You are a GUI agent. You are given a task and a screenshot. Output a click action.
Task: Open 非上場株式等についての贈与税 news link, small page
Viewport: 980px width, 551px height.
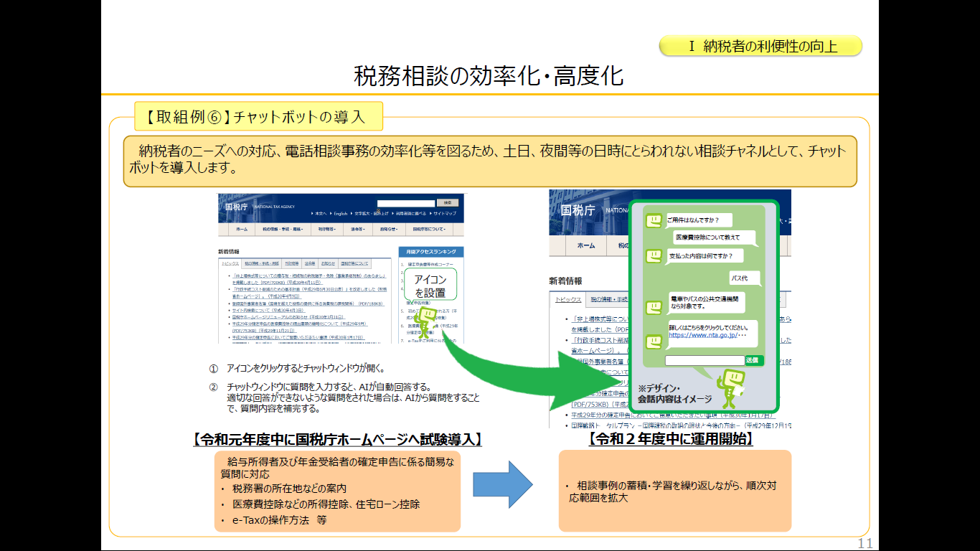pyautogui.click(x=309, y=279)
